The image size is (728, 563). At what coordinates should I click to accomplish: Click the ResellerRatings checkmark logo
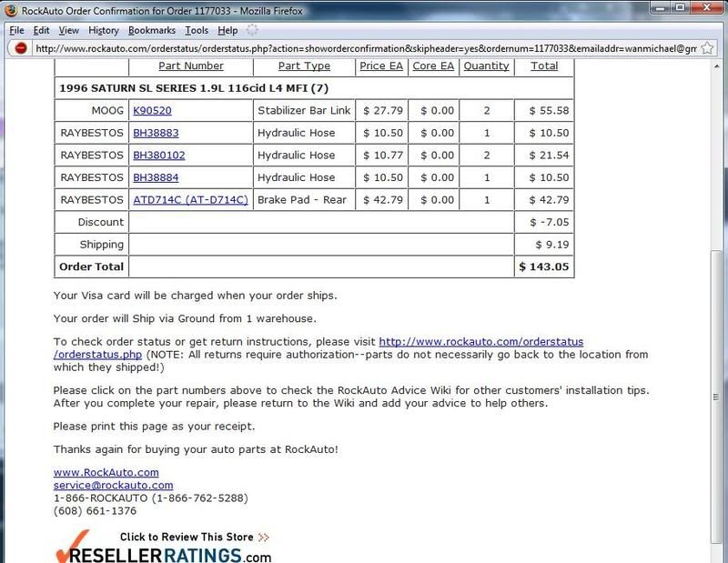(72, 546)
